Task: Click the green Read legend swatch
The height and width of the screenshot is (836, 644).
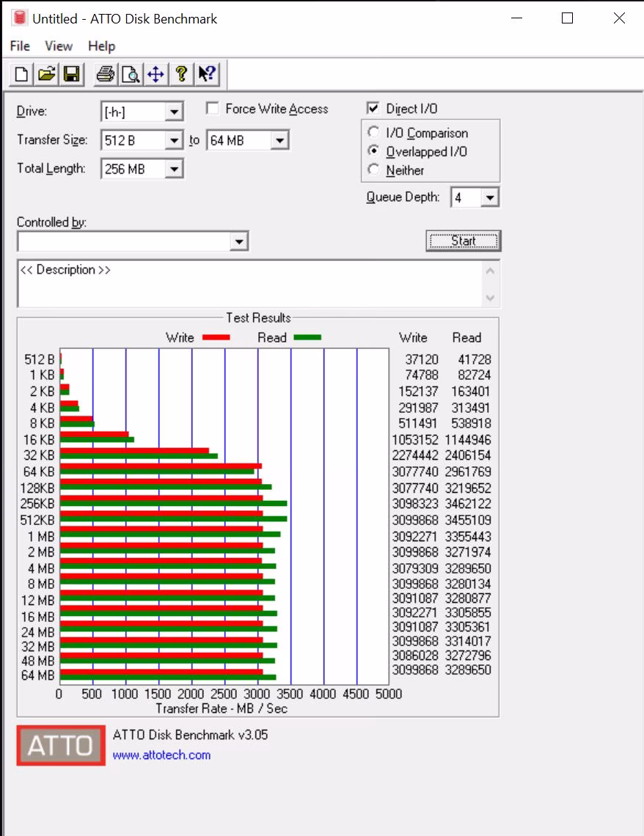Action: tap(307, 337)
